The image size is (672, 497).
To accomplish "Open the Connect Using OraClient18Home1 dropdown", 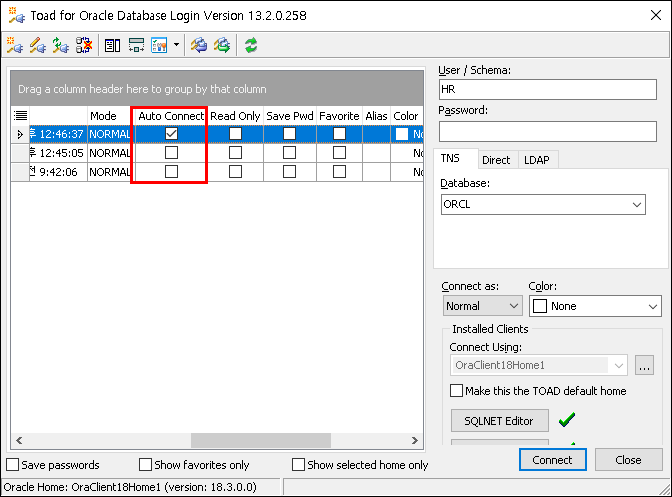I will (618, 365).
